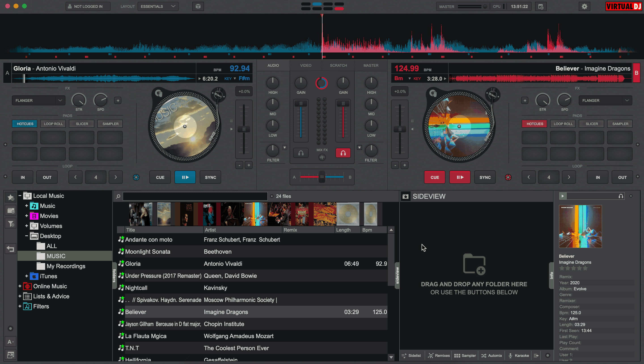Click deck A CUE button
This screenshot has width=644, height=364.
(x=160, y=177)
